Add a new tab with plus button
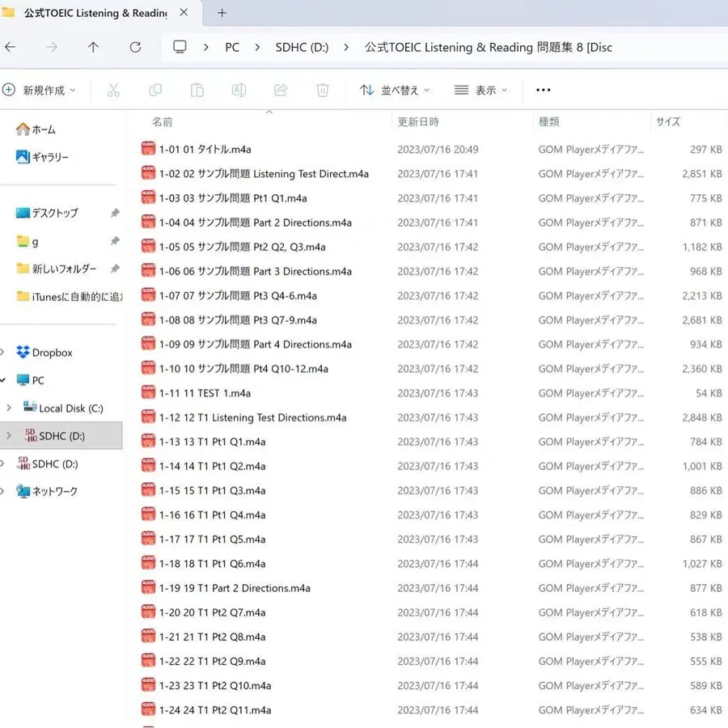Image resolution: width=728 pixels, height=728 pixels. coord(222,13)
